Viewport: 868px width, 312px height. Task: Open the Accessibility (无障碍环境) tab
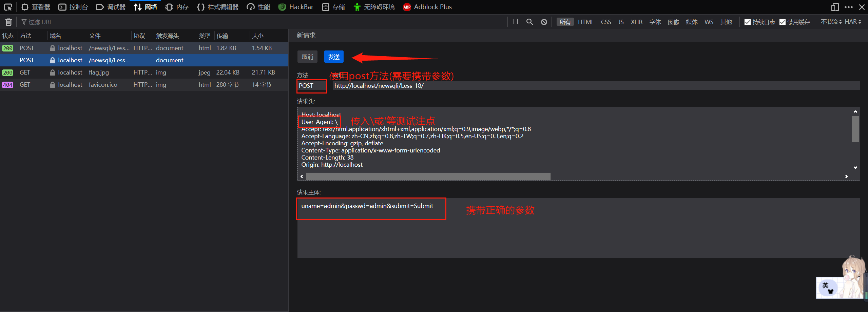pos(374,7)
